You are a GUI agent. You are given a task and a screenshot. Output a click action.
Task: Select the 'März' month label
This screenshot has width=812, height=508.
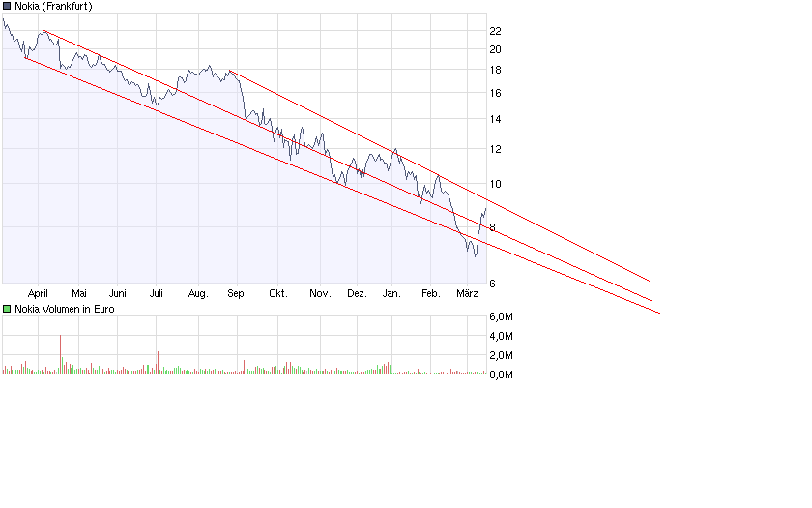point(467,293)
